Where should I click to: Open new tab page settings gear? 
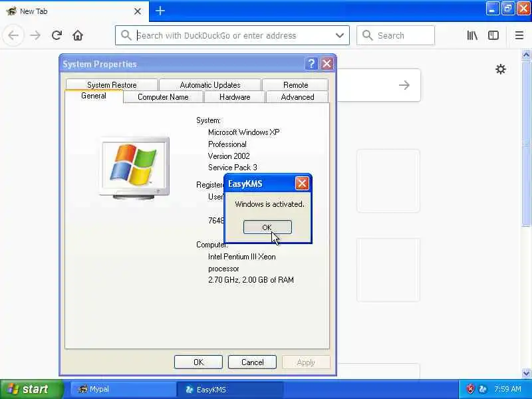point(501,69)
